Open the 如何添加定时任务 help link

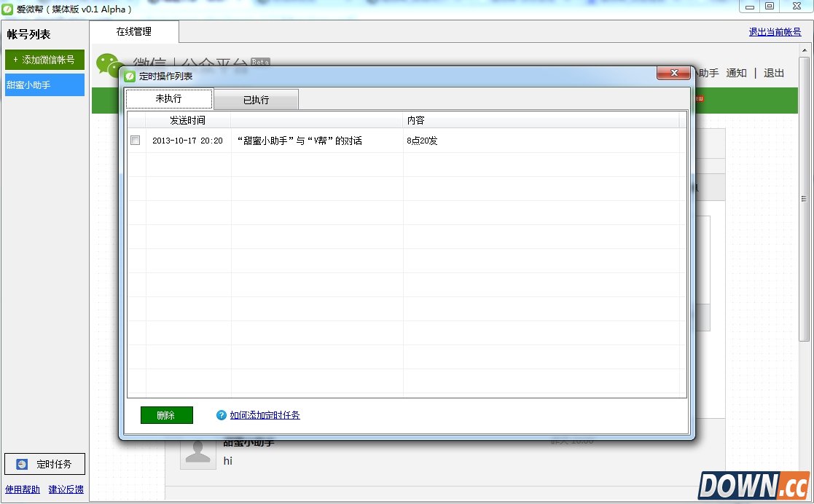[265, 415]
